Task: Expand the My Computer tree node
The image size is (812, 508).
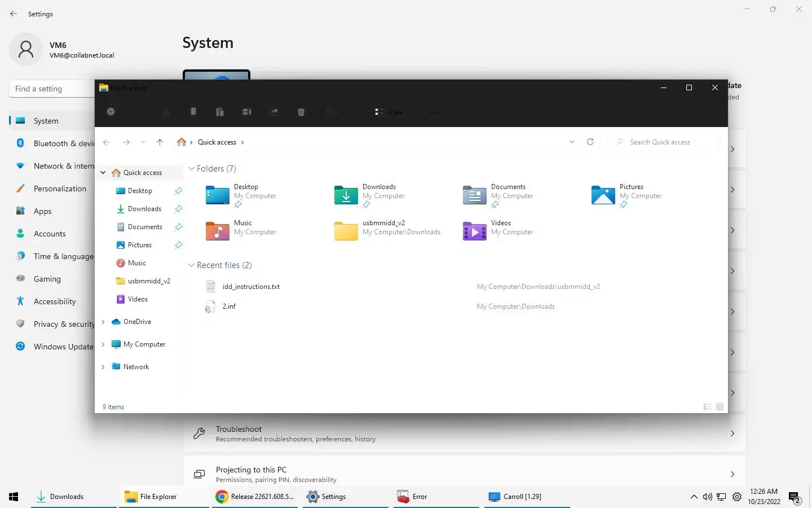Action: pyautogui.click(x=103, y=344)
